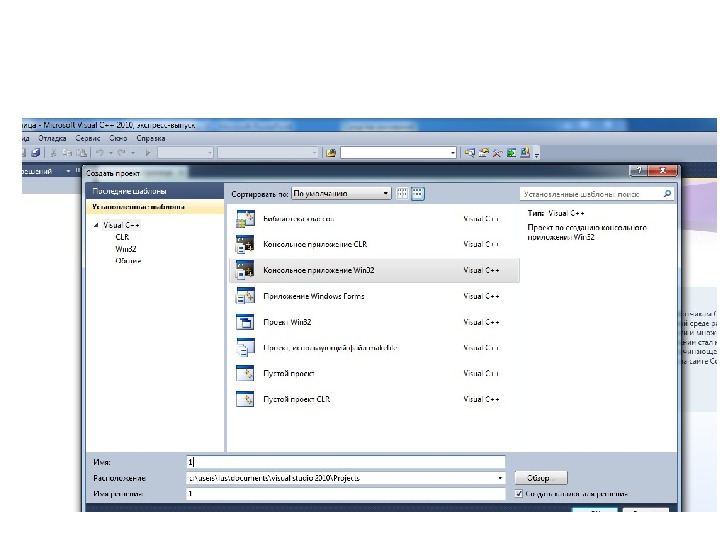This screenshot has height=540, width=720.
Task: Click the dialog help question-mark button
Action: coord(638,171)
